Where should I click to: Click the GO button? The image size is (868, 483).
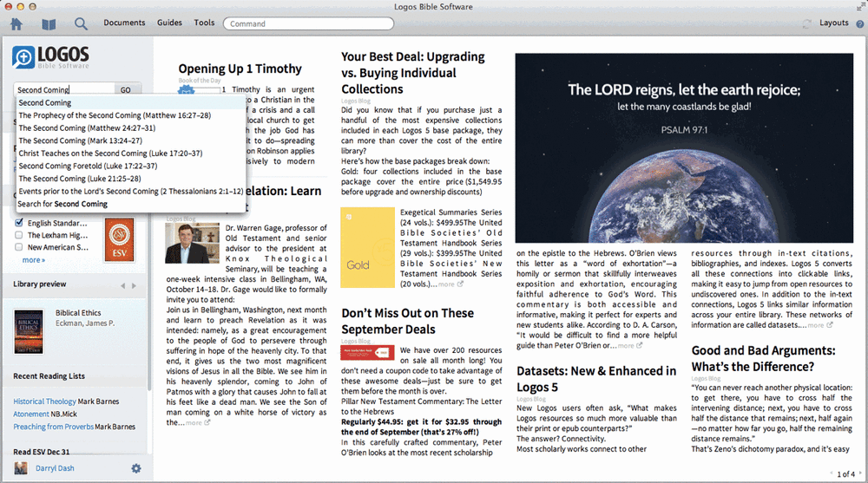tap(126, 89)
